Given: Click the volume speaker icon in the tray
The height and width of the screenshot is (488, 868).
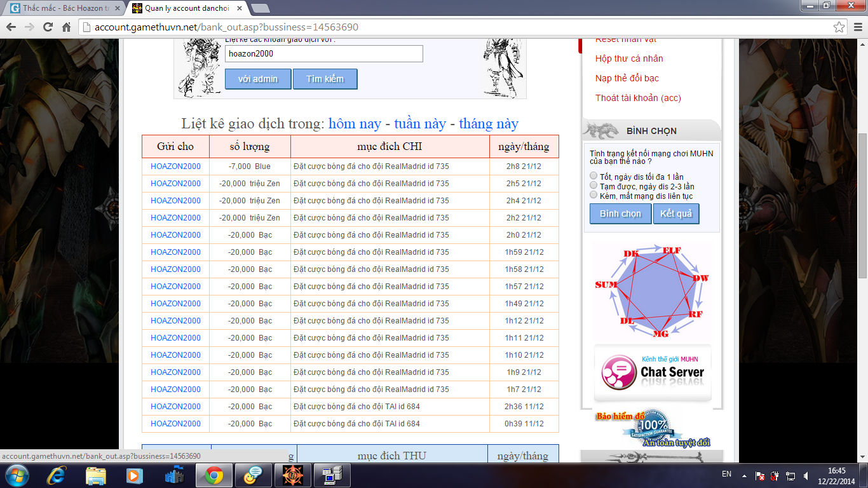Looking at the screenshot, I should click(805, 475).
